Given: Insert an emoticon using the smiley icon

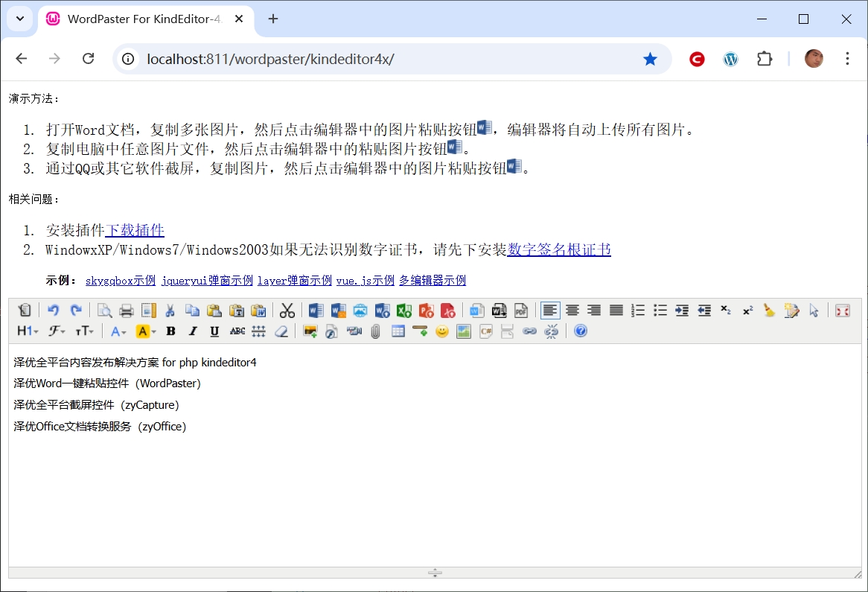Looking at the screenshot, I should pos(442,331).
